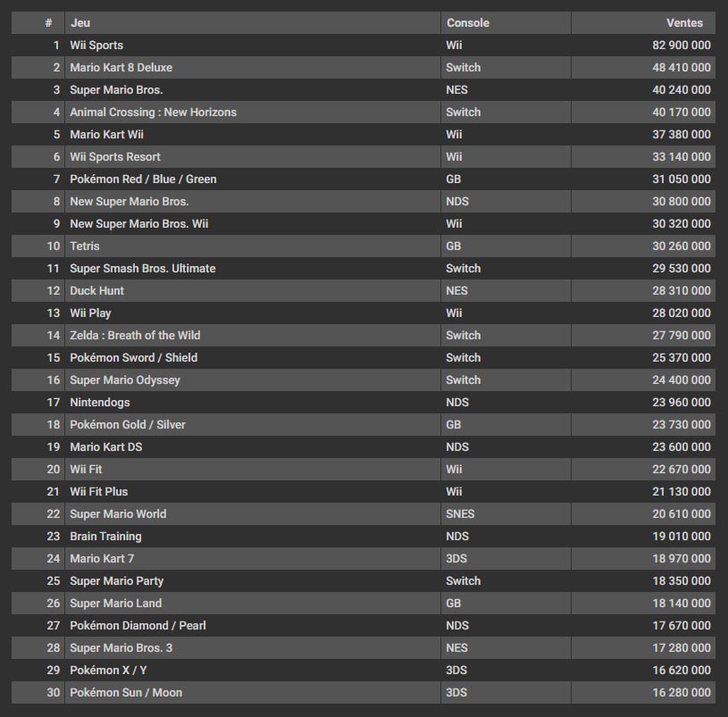Click sales value '30 260 000'

click(682, 246)
